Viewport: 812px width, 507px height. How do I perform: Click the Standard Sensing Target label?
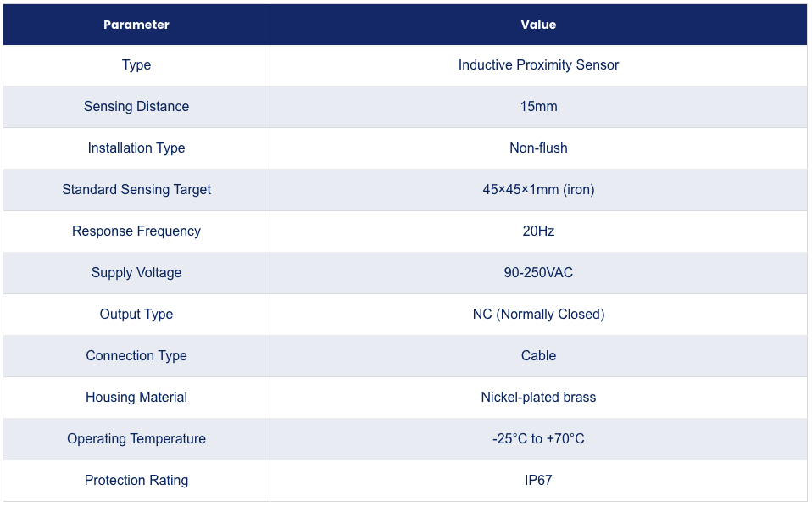[136, 190]
